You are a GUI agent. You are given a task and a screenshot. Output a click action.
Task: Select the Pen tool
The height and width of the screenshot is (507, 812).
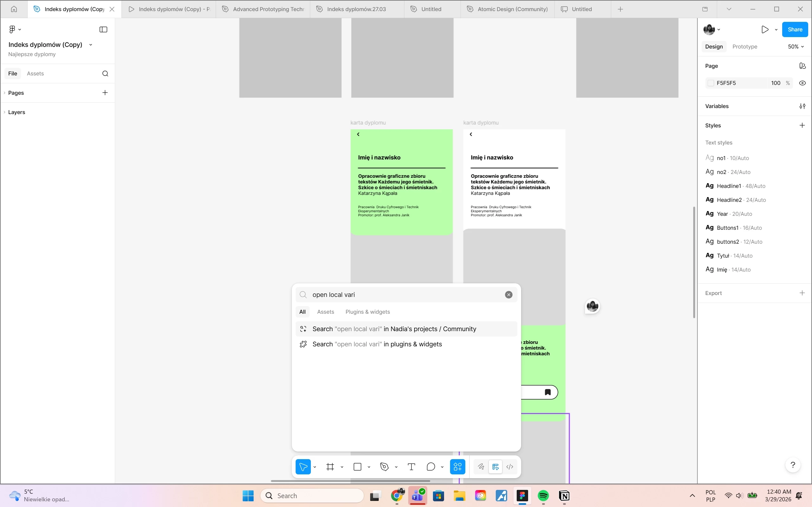coord(384,467)
